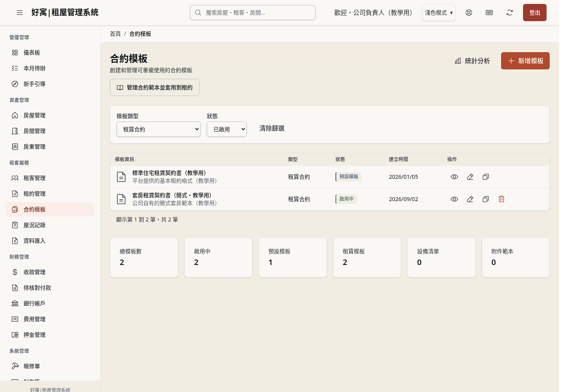Duplicate the 套房租賃契約書 template

pyautogui.click(x=486, y=199)
